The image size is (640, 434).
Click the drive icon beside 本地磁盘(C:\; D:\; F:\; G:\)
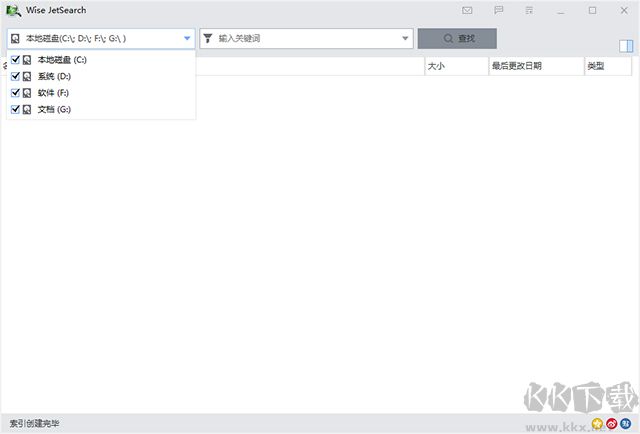[x=15, y=39]
